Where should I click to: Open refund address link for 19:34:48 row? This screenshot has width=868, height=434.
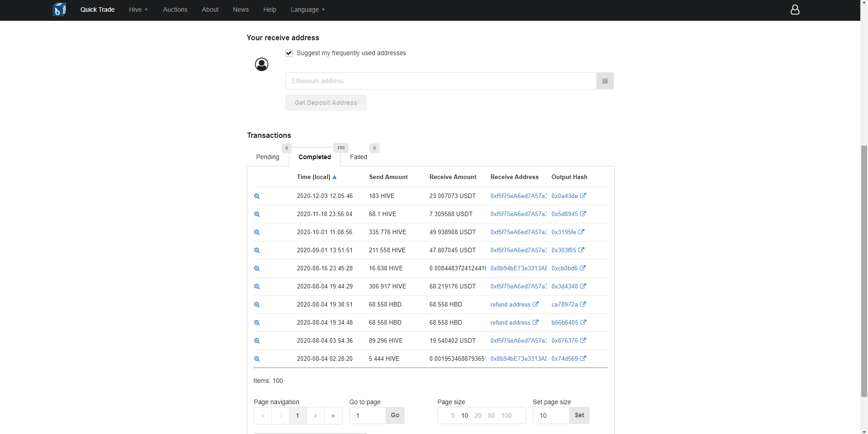(514, 323)
